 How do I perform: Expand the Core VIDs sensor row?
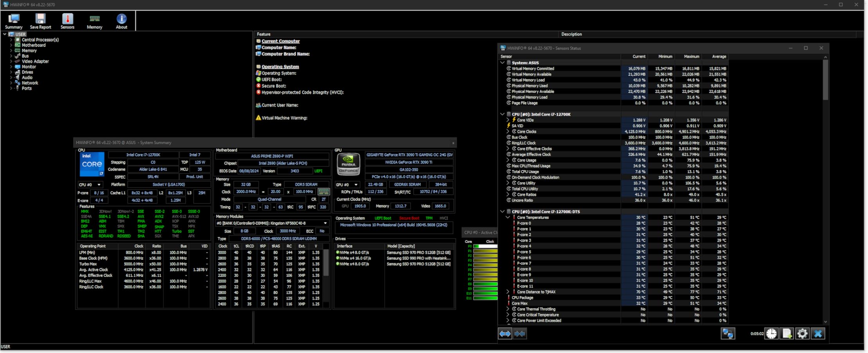[508, 120]
